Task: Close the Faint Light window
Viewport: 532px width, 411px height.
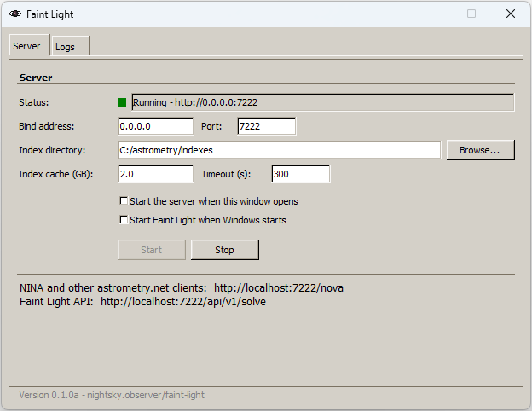Action: pos(511,14)
